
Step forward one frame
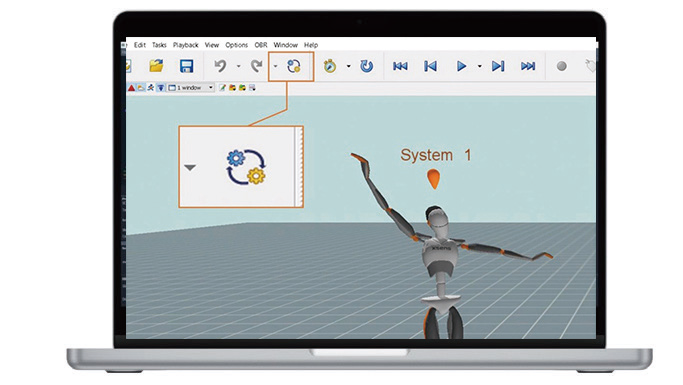(x=498, y=66)
